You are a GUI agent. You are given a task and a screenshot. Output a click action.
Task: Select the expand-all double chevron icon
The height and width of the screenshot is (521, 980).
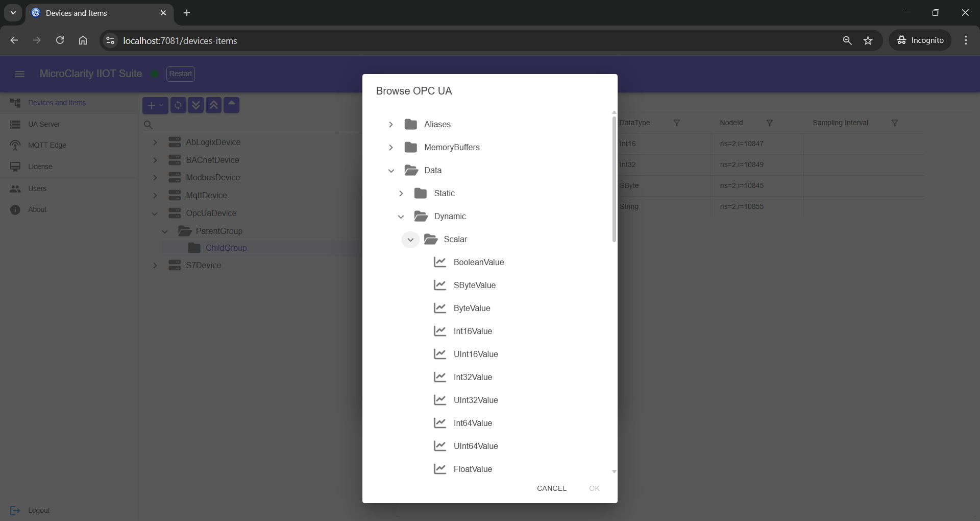196,106
